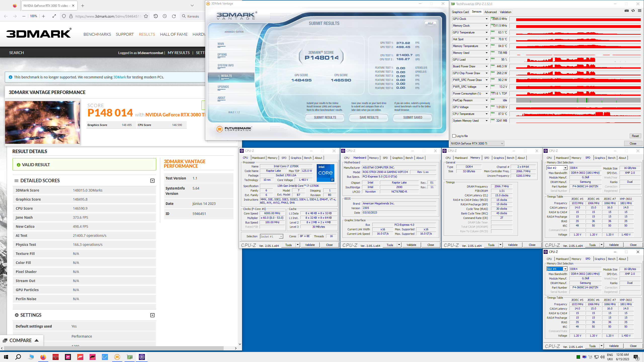This screenshot has height=362, width=644.
Task: Open the GPU Clock sensor dropdown
Action: [486, 19]
